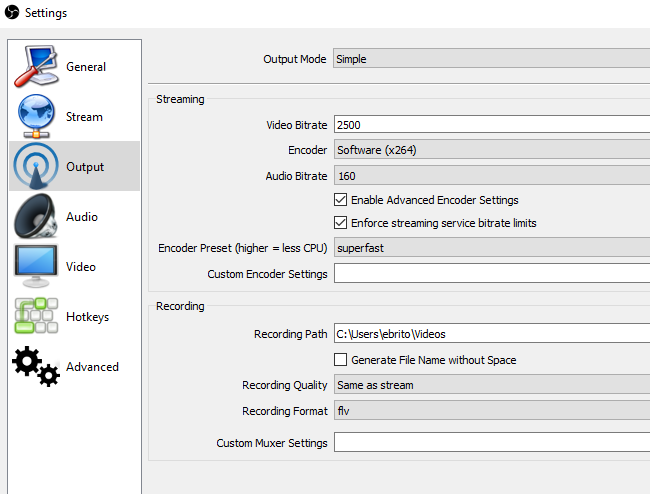Expand the Recording Format flv dropdown
The height and width of the screenshot is (494, 650).
[x=490, y=411]
